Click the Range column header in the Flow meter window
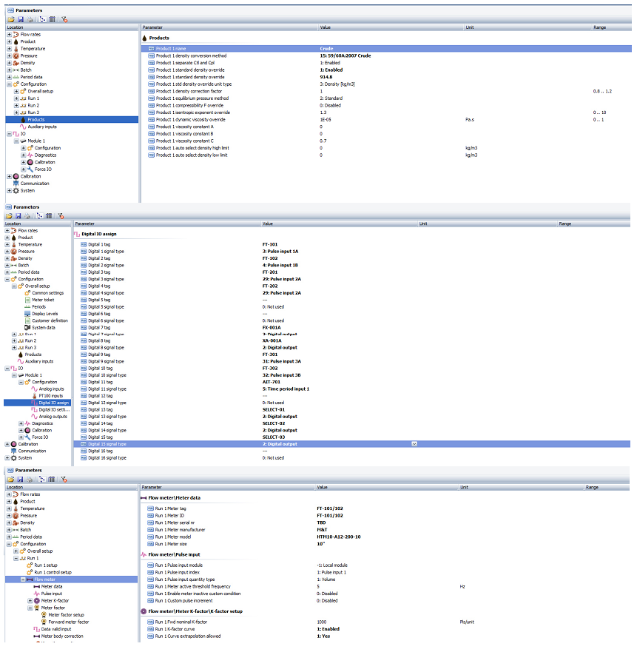Viewport: 637px width, 672px height. pos(607,487)
